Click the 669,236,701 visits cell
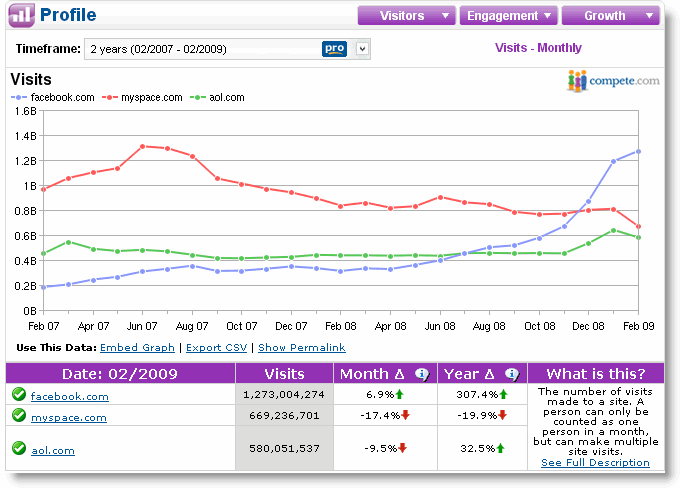 click(x=284, y=415)
